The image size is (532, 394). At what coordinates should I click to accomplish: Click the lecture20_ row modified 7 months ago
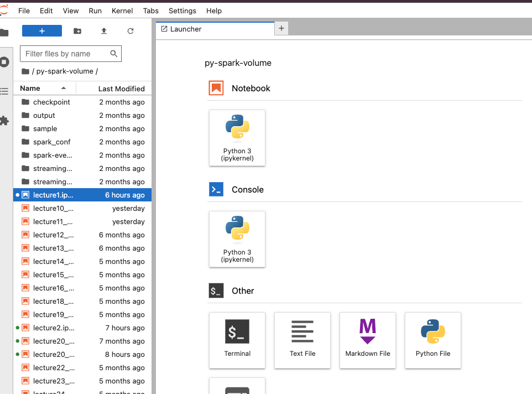(82, 341)
